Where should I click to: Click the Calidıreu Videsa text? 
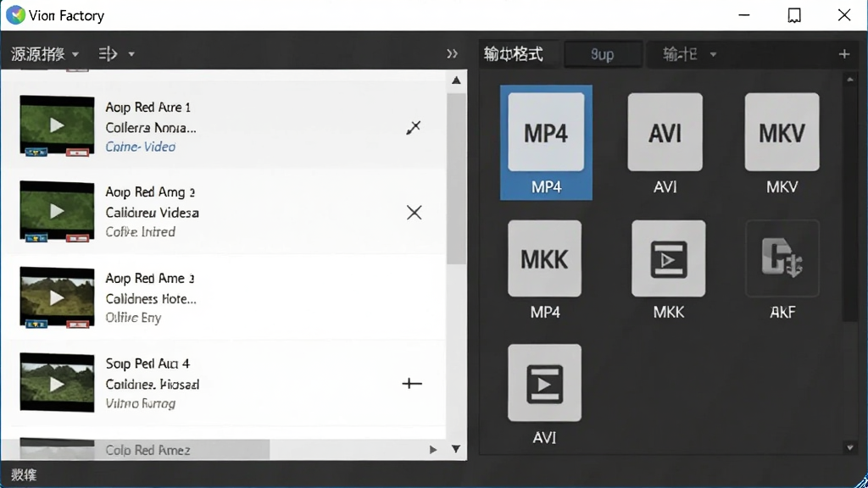tap(153, 213)
